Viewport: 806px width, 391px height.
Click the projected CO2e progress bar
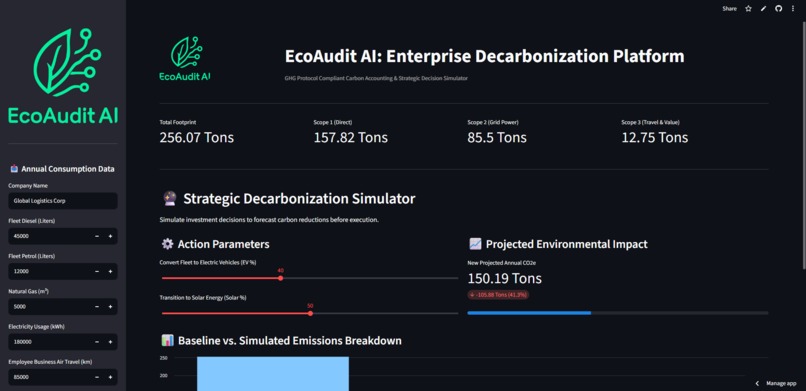[x=618, y=313]
